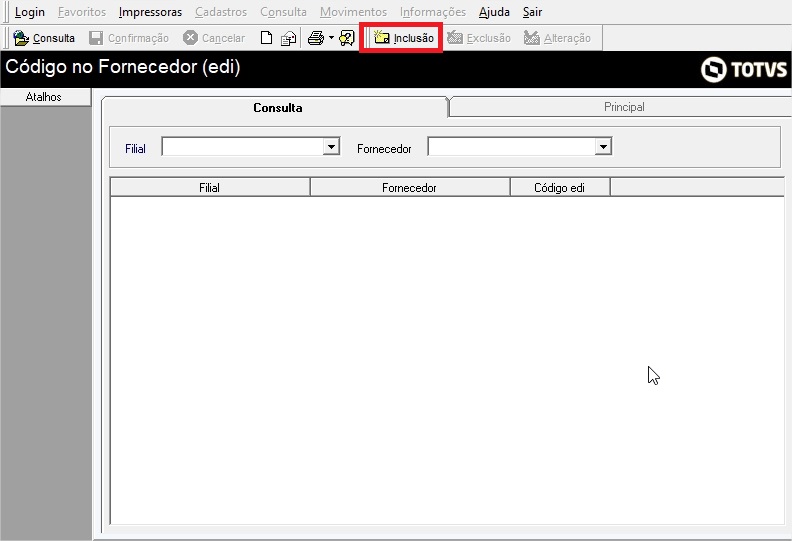
Task: Open the Cadastros menu
Action: click(x=221, y=12)
